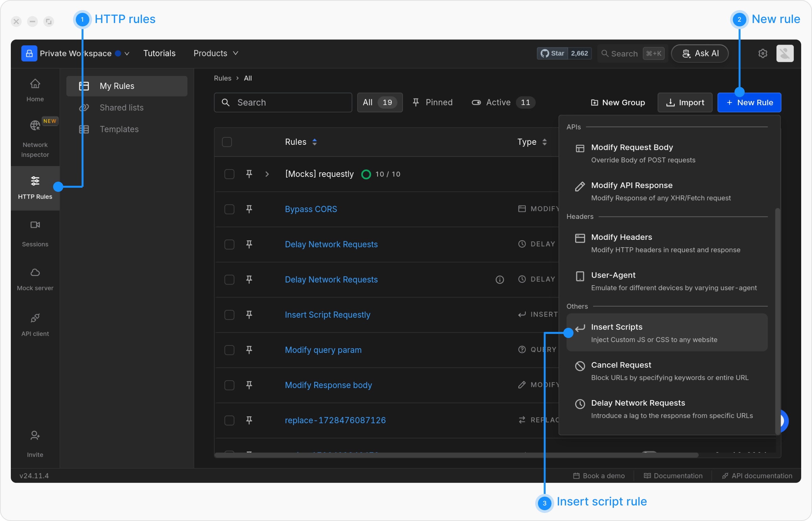Check the select-all rules checkbox

click(x=227, y=142)
